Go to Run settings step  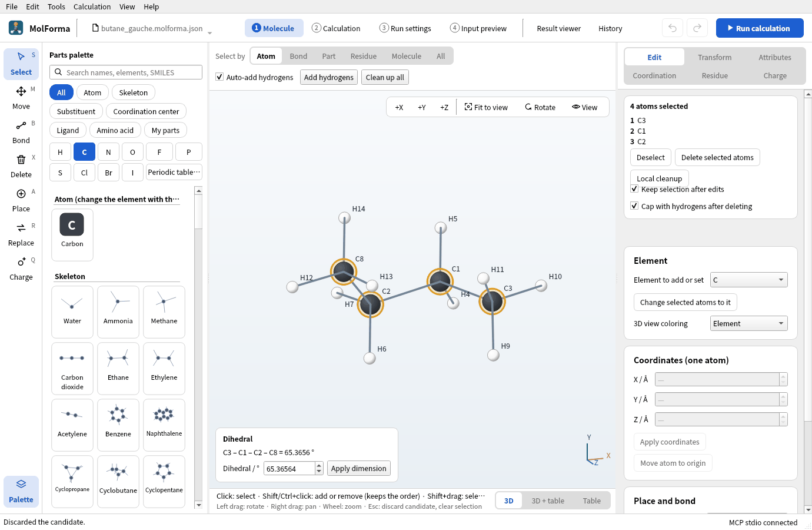click(405, 28)
